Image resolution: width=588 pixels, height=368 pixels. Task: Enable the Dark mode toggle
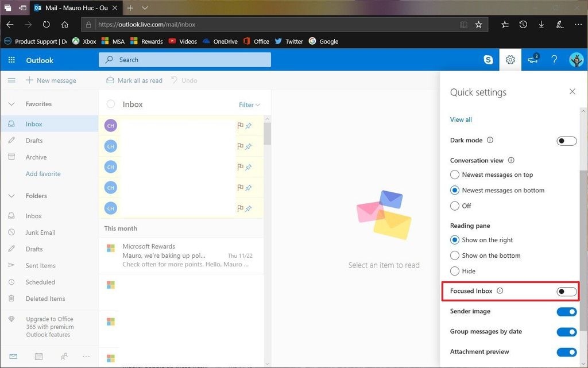[566, 140]
